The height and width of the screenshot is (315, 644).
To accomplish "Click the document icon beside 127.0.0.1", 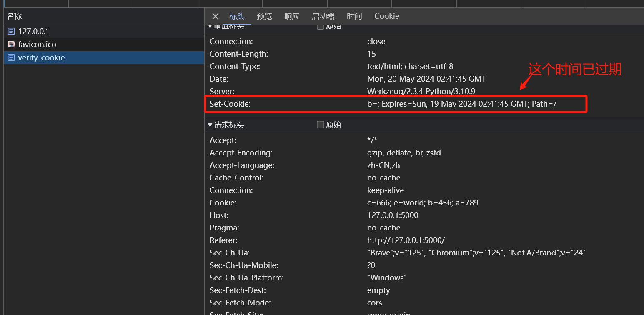I will (11, 31).
